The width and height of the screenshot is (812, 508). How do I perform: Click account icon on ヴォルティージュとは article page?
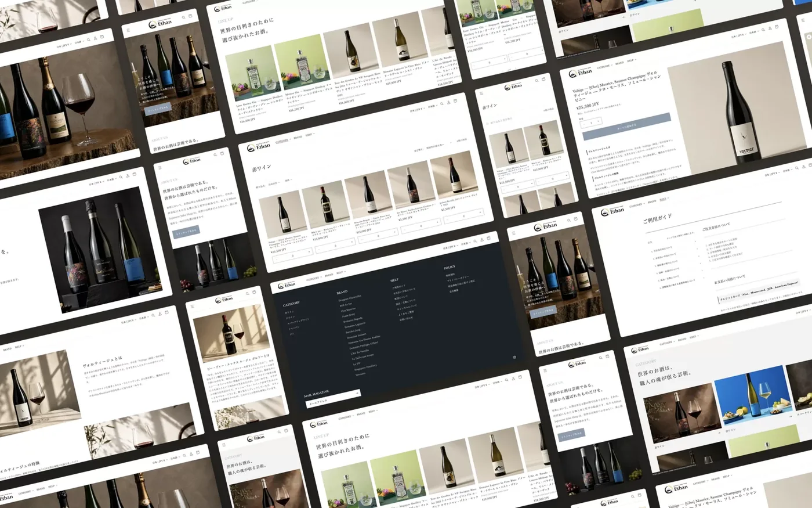coord(160,314)
